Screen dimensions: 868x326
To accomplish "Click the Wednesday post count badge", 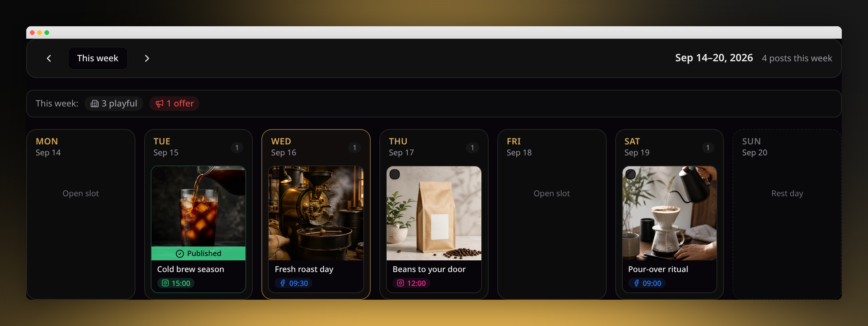I will pos(355,148).
